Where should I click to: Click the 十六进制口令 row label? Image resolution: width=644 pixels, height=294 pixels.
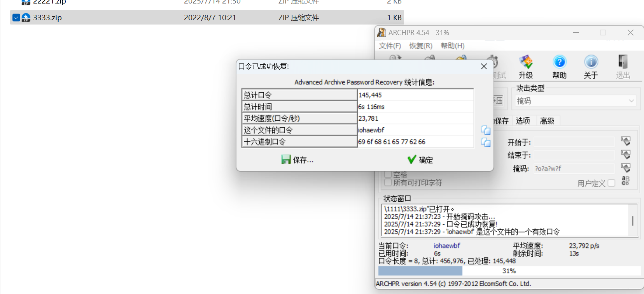(x=299, y=142)
